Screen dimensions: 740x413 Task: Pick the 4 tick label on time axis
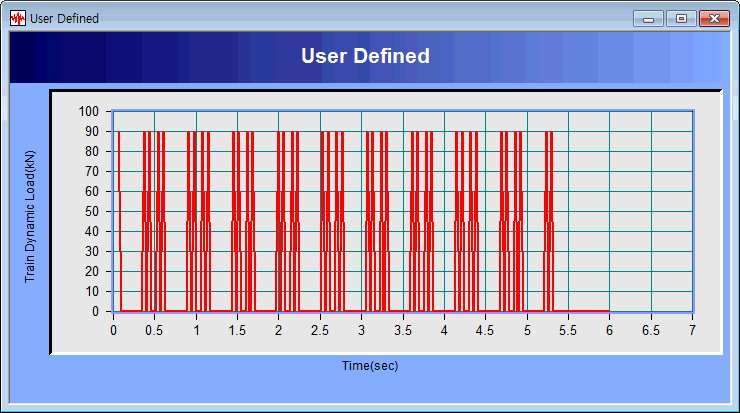(x=444, y=330)
